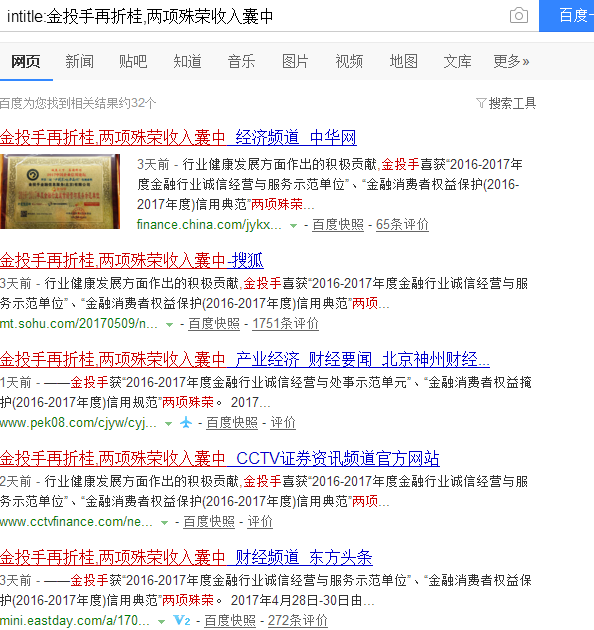Open the 搜狐 result title link

pos(132,260)
